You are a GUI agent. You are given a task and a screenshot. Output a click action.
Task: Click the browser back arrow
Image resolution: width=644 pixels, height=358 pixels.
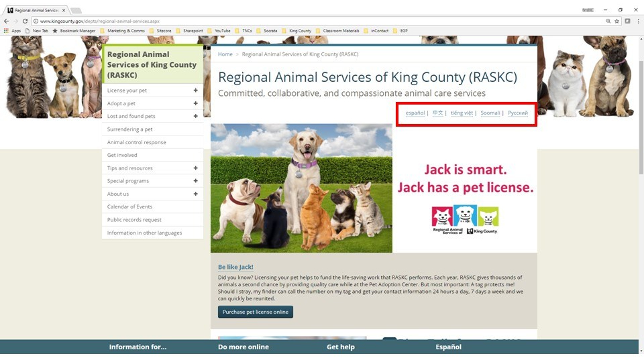[x=6, y=21]
